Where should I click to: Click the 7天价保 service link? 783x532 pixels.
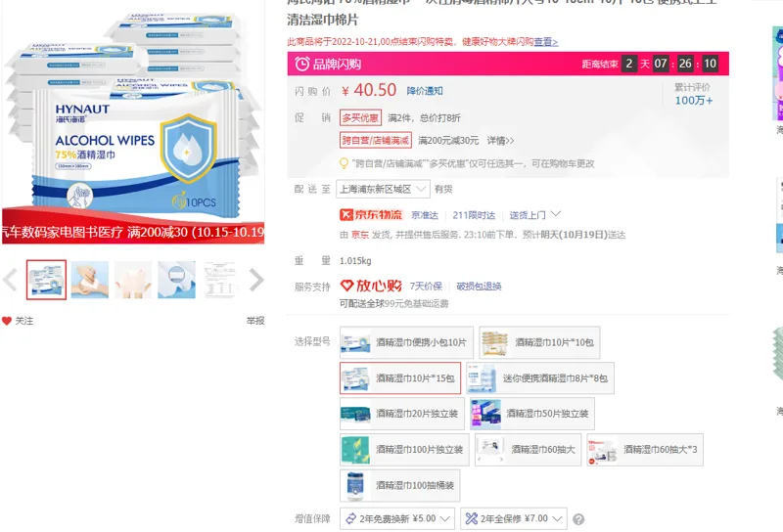[x=426, y=286]
